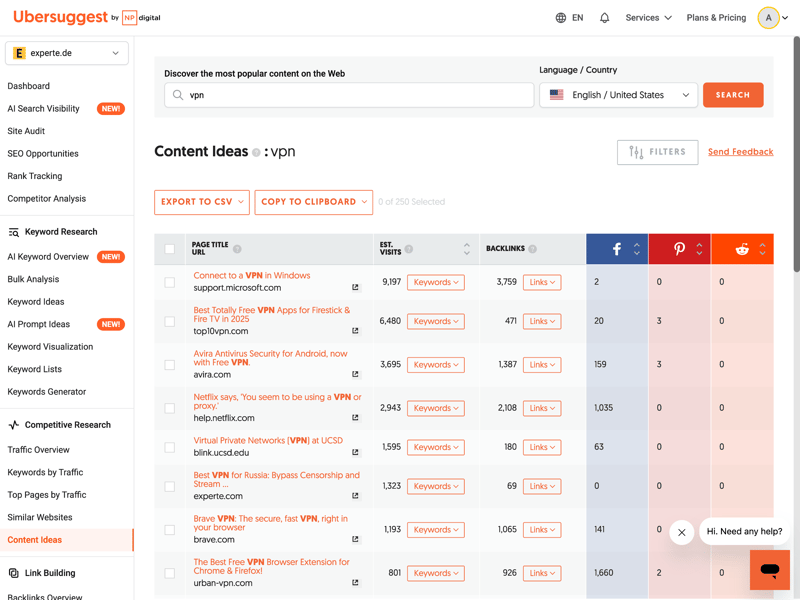Dismiss the 'Need any help' popup
This screenshot has height=600, width=800.
[682, 532]
